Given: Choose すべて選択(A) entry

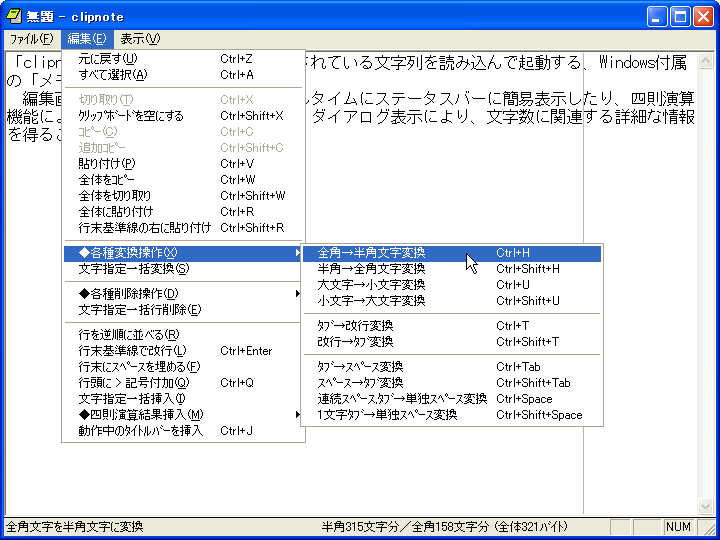Looking at the screenshot, I should click(x=183, y=75).
